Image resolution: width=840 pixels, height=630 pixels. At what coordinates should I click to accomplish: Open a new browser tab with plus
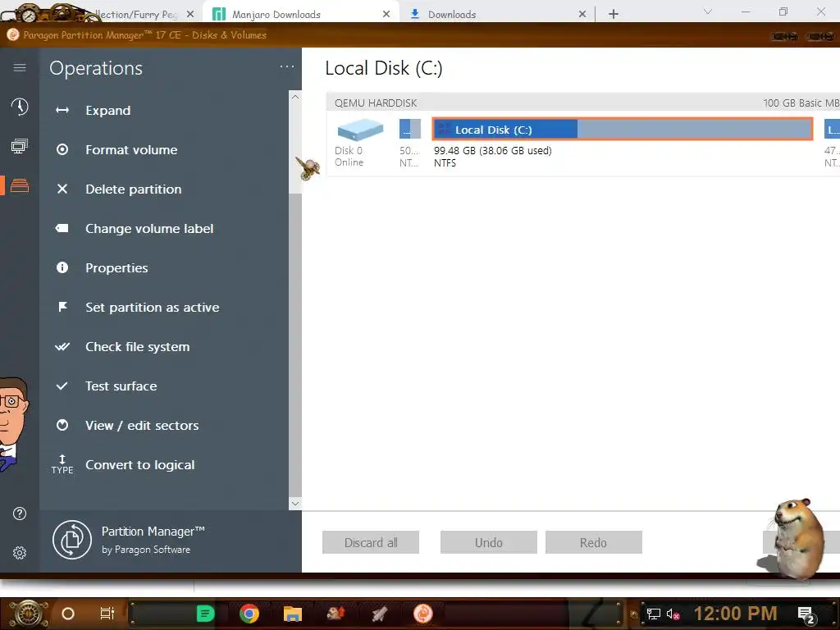tap(614, 15)
